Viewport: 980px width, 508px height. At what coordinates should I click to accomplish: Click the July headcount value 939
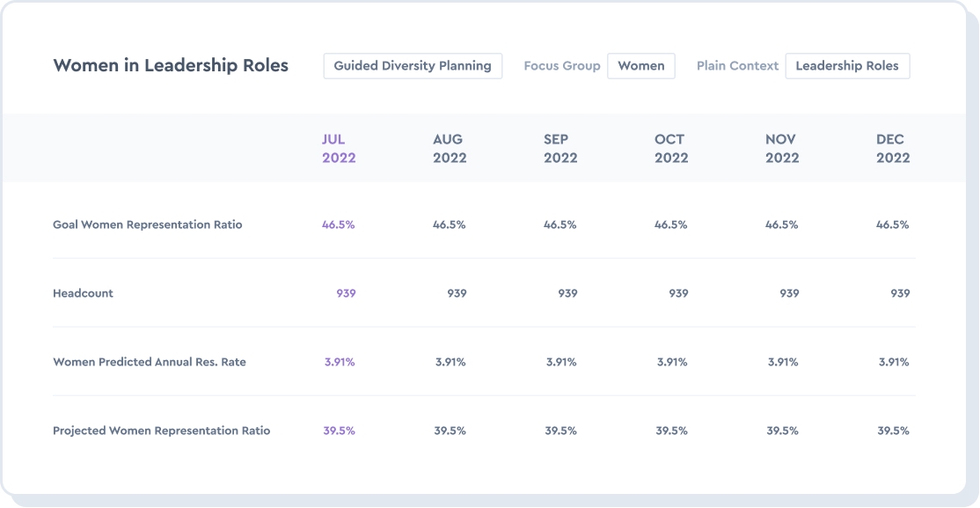(x=346, y=293)
